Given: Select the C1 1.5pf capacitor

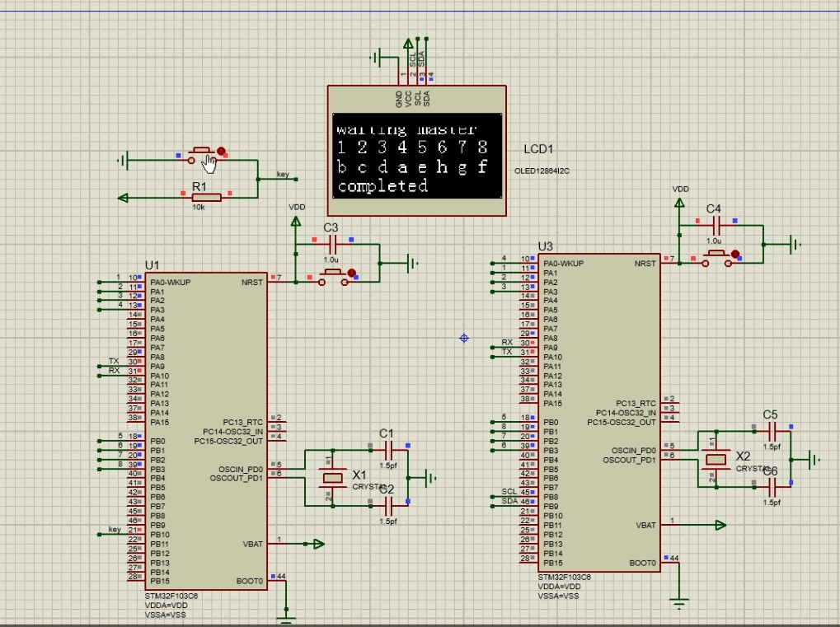Looking at the screenshot, I should point(389,450).
